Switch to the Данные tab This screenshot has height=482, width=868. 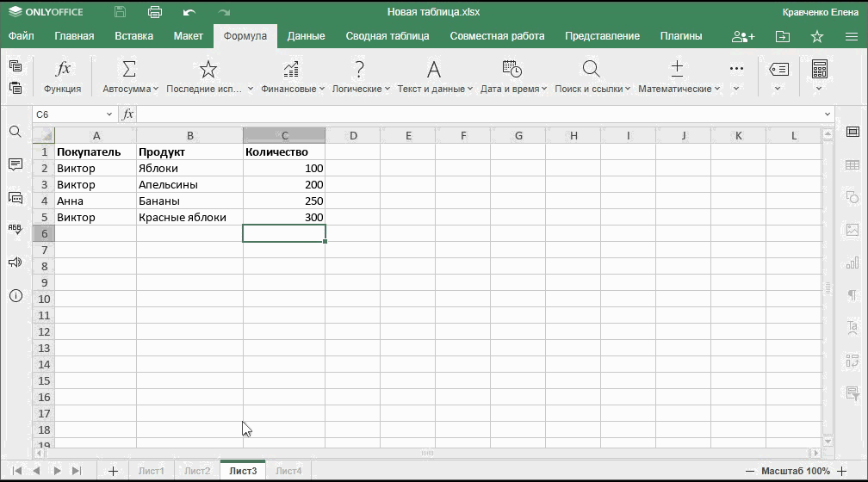[x=307, y=36]
